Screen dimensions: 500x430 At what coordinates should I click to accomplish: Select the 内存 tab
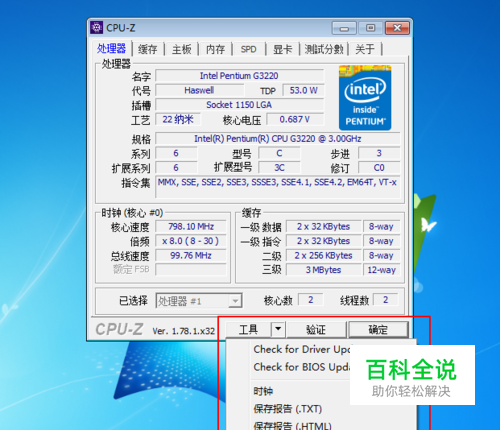[215, 49]
